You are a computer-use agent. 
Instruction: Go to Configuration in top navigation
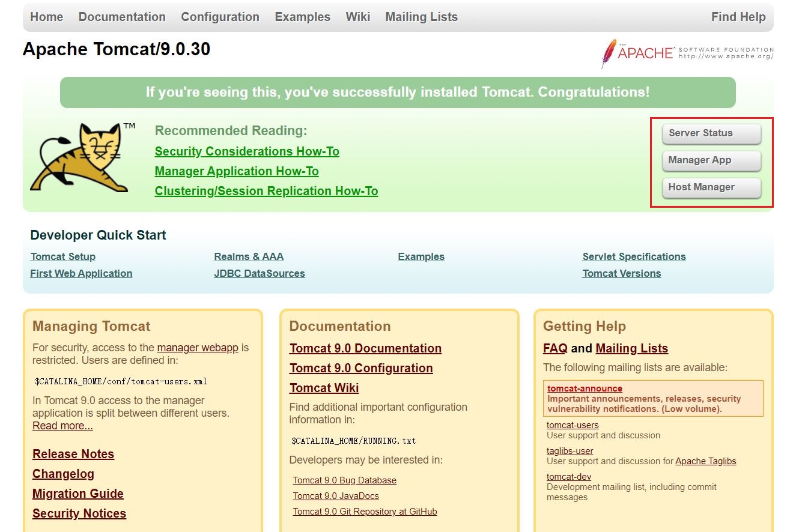[x=220, y=17]
